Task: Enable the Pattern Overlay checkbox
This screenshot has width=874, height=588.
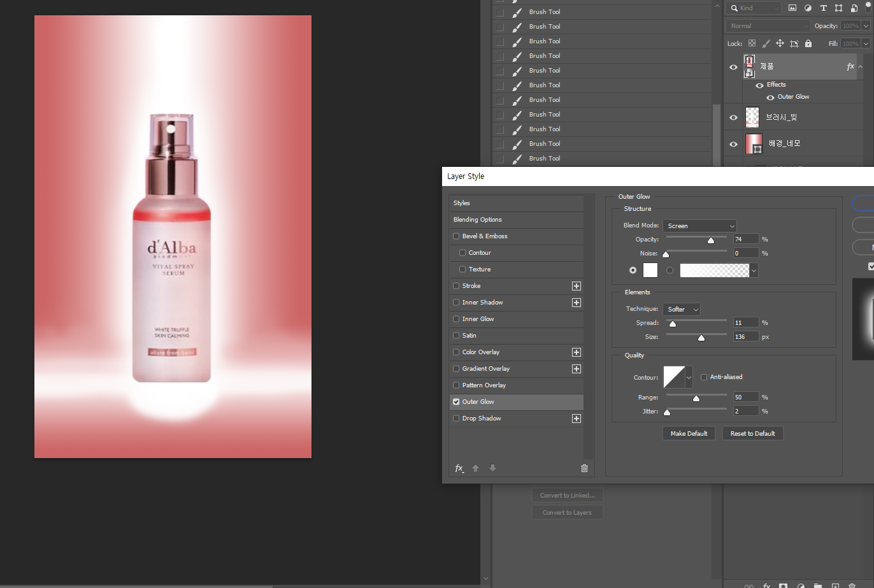Action: (456, 385)
